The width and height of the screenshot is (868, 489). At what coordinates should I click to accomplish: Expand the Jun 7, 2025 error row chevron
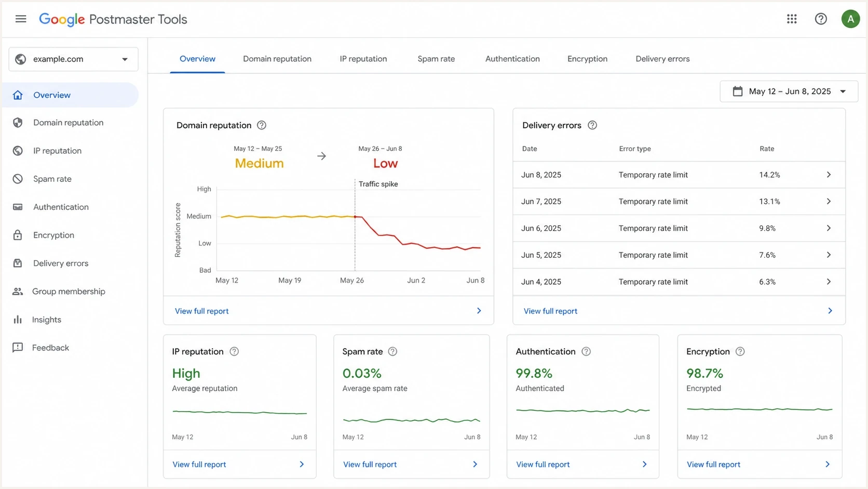pyautogui.click(x=829, y=201)
